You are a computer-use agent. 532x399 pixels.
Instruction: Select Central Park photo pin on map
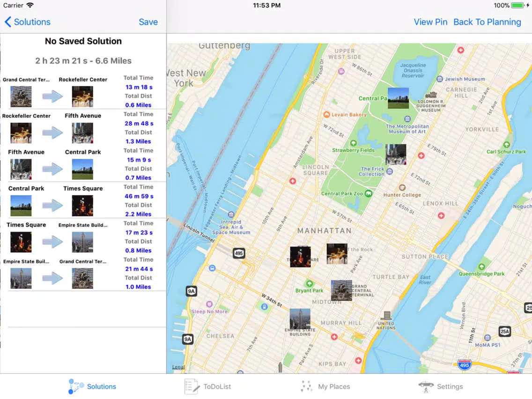pos(399,98)
